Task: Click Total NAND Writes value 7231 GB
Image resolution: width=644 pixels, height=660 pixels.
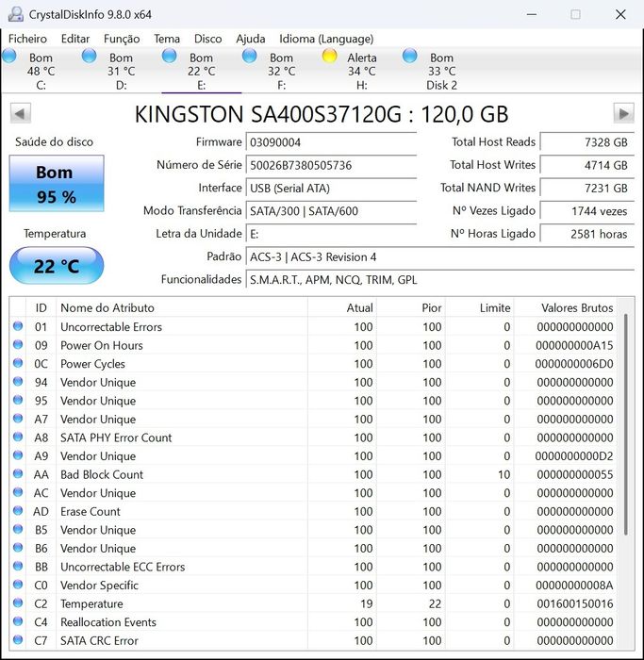Action: click(587, 189)
